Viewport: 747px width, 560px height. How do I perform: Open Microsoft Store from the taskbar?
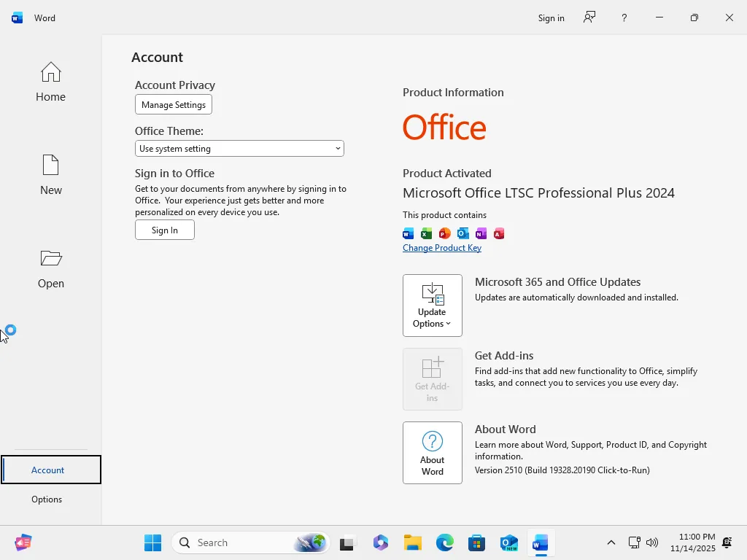(x=476, y=542)
